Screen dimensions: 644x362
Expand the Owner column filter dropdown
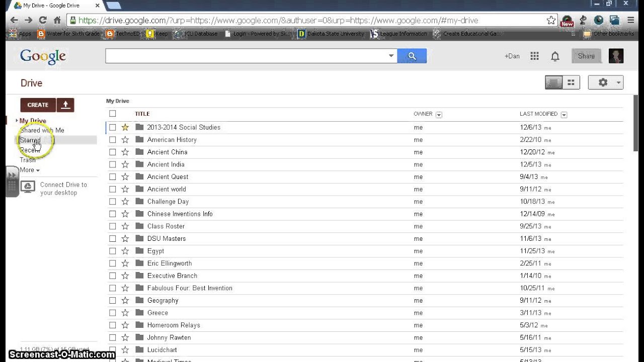439,115
